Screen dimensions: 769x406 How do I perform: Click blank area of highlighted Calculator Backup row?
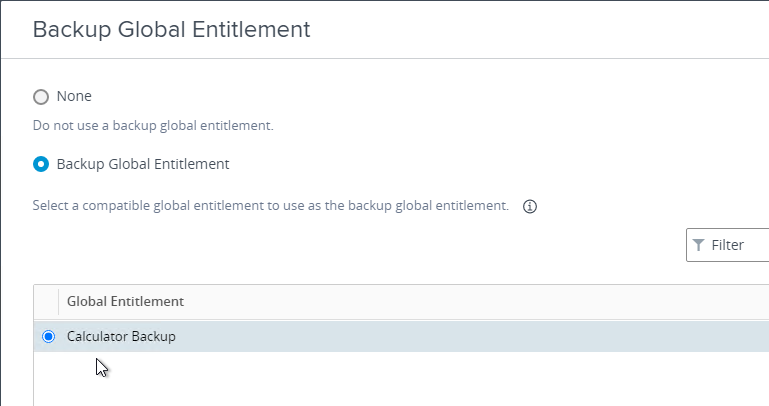pyautogui.click(x=471, y=336)
